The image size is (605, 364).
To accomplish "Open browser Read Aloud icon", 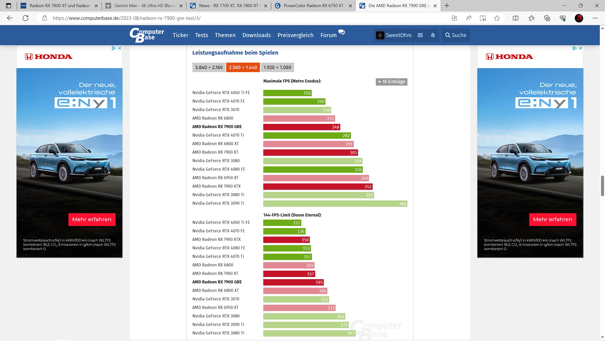I will point(468,18).
